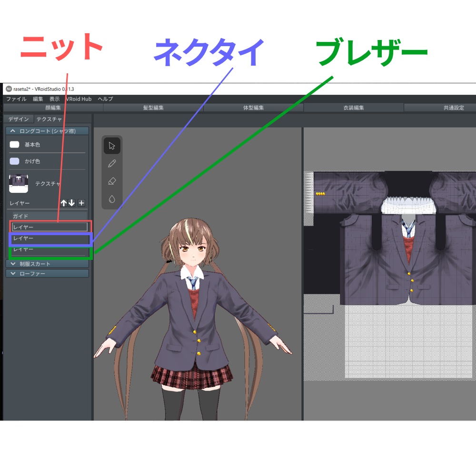Screen dimensions: 476x476
Task: Switch to the デザイン tab
Action: click(x=18, y=119)
